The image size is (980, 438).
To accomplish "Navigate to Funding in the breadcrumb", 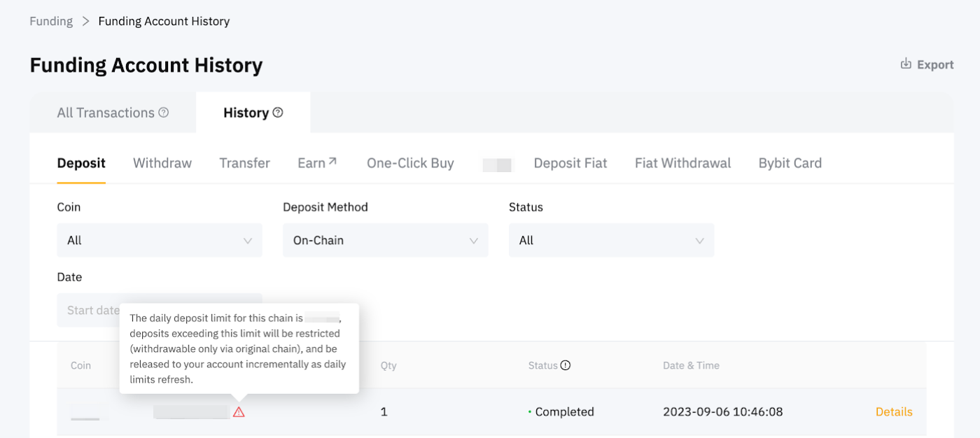I will pyautogui.click(x=51, y=21).
